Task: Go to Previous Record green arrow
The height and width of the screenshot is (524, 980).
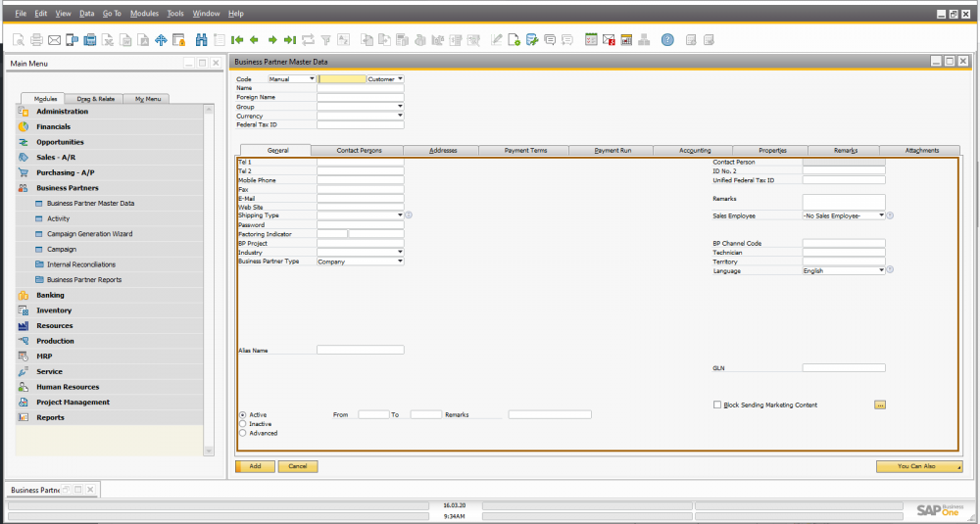Action: [x=255, y=40]
